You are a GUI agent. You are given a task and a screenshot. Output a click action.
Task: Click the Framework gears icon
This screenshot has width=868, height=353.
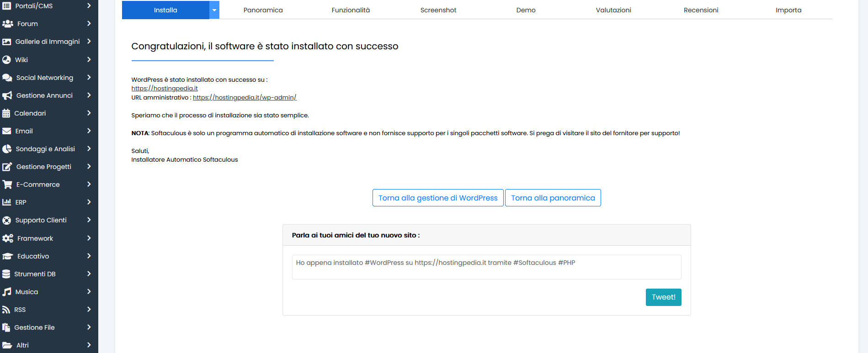click(7, 238)
